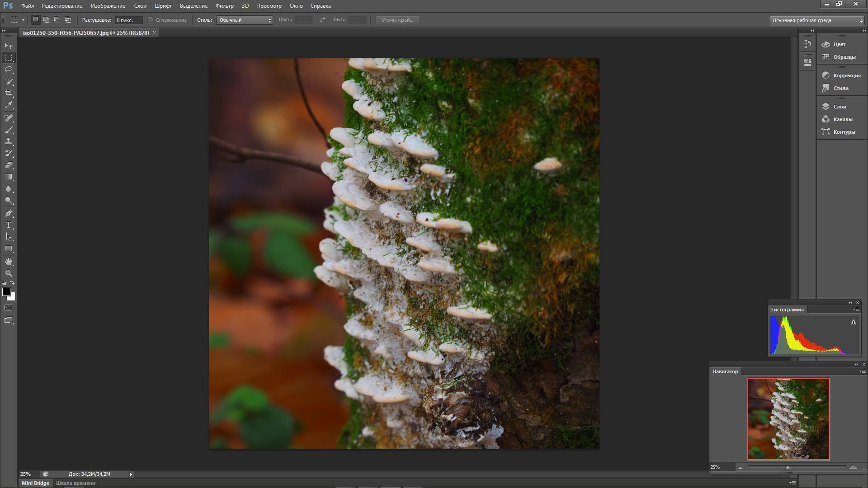868x488 pixels.
Task: Select the Crop tool
Action: point(9,93)
